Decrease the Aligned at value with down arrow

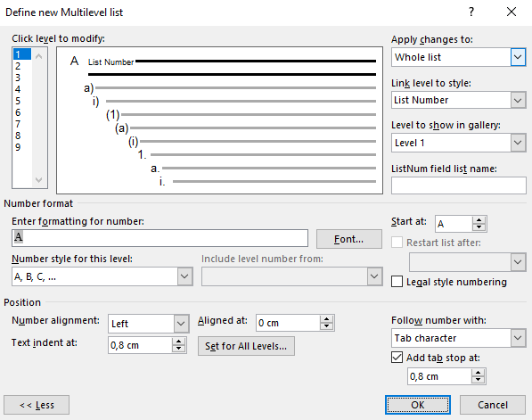(326, 326)
